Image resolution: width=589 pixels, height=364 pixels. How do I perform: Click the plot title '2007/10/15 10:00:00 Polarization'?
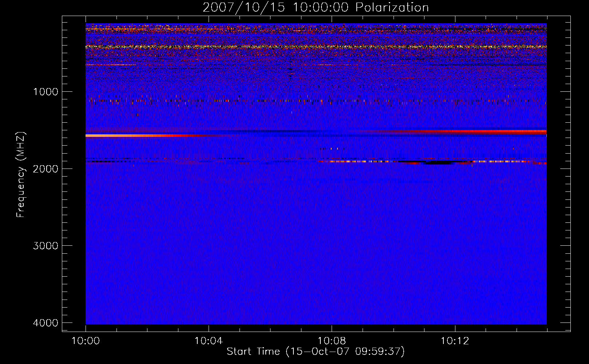(x=316, y=8)
